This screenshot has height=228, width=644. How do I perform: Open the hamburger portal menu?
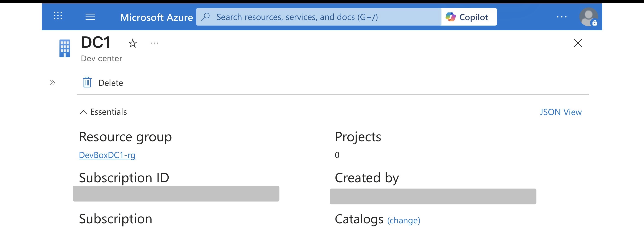90,17
